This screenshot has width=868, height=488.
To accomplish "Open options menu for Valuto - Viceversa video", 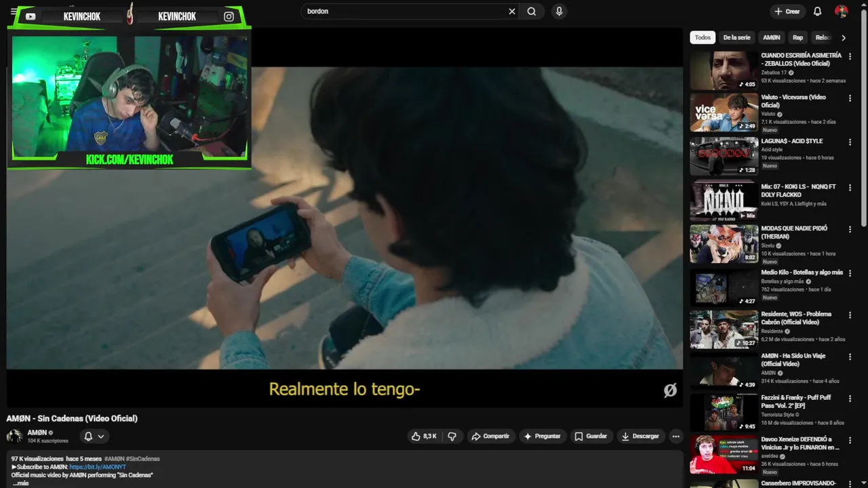I will (x=850, y=98).
